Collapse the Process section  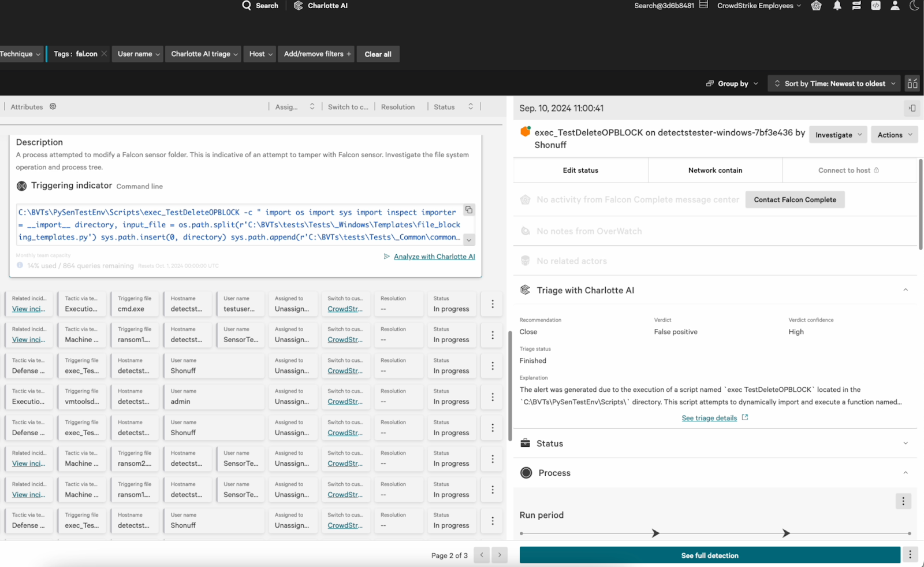pyautogui.click(x=906, y=473)
